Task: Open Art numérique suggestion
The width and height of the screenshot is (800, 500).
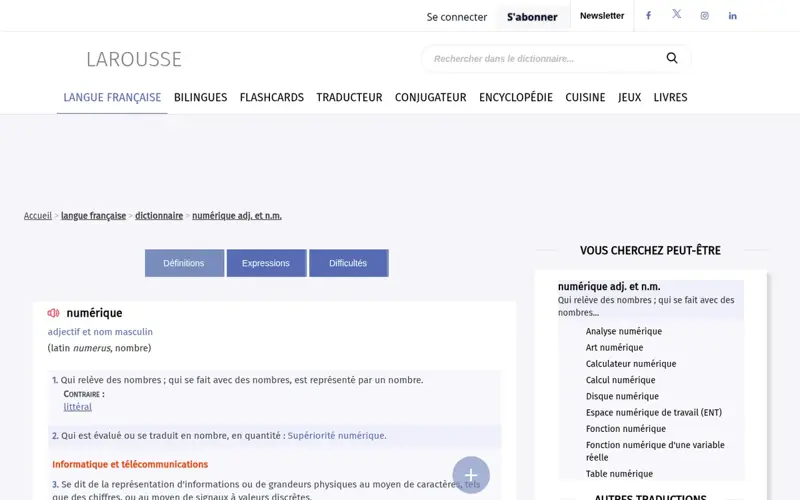Action: pyautogui.click(x=614, y=347)
